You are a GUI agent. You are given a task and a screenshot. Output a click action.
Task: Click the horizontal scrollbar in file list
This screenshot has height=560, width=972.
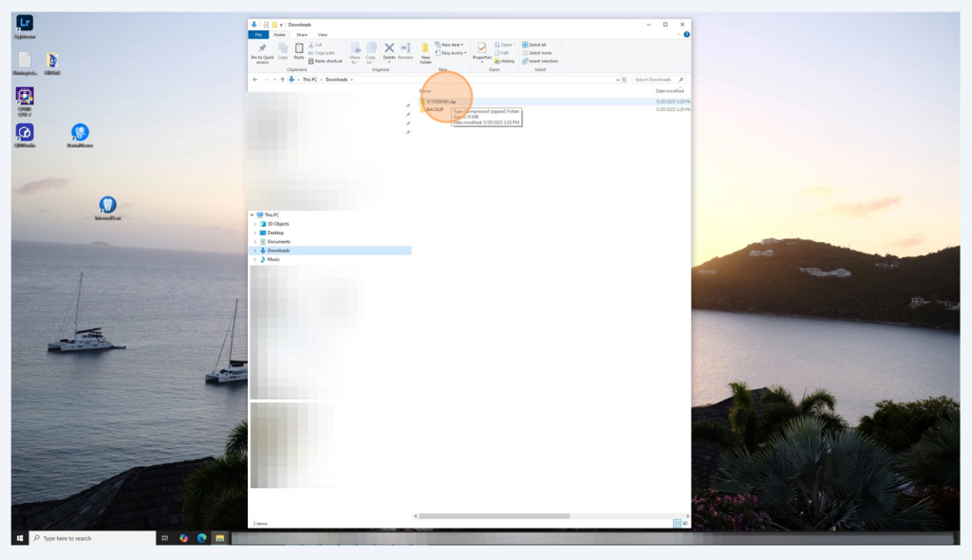pyautogui.click(x=494, y=516)
